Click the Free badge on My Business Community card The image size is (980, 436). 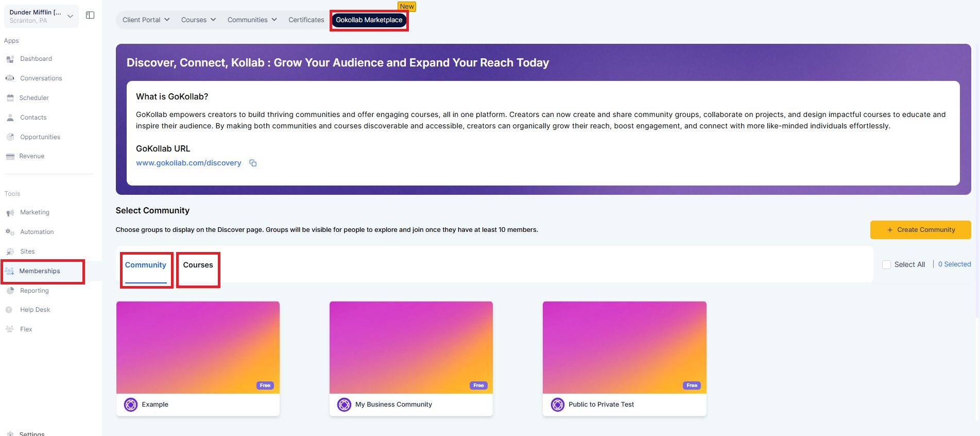point(478,385)
